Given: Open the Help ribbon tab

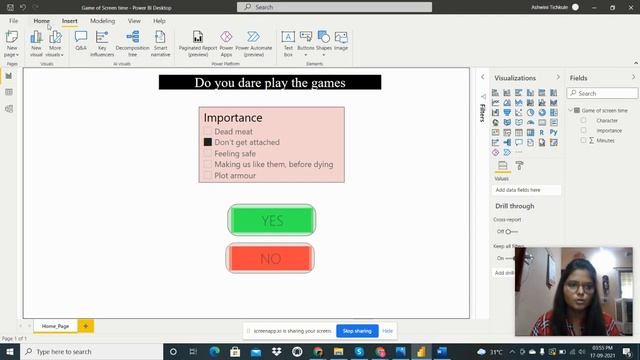Looking at the screenshot, I should 159,21.
